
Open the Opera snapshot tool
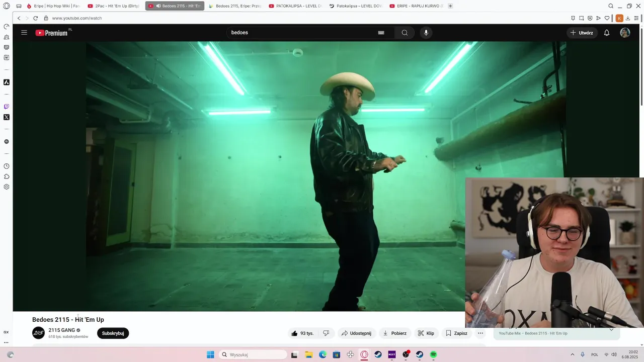(581, 18)
